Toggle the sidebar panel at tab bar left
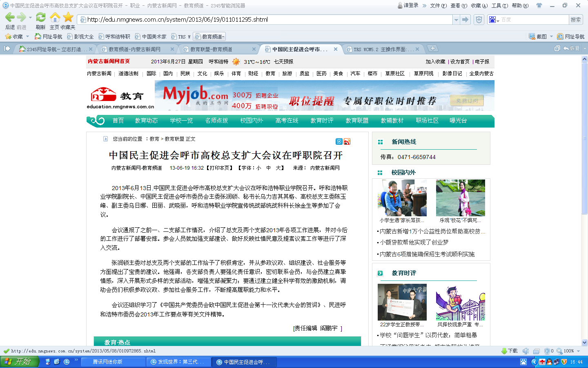Screen dimensions: 588x368 click(x=7, y=49)
